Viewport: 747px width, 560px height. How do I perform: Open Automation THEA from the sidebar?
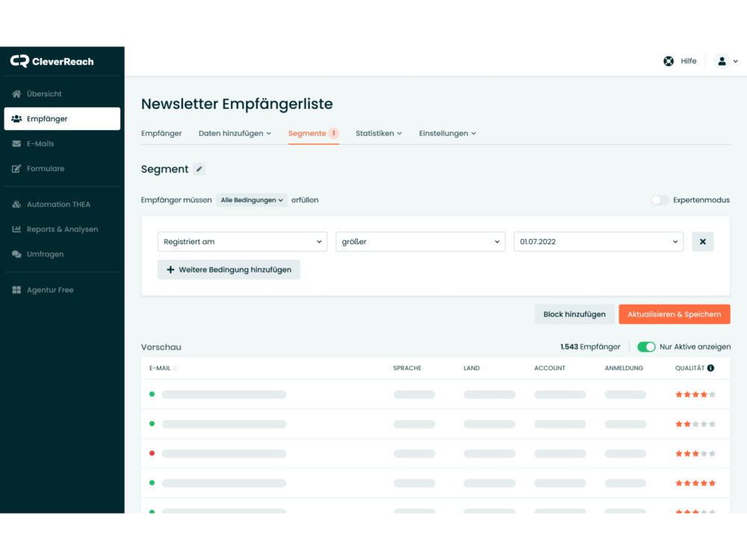58,205
